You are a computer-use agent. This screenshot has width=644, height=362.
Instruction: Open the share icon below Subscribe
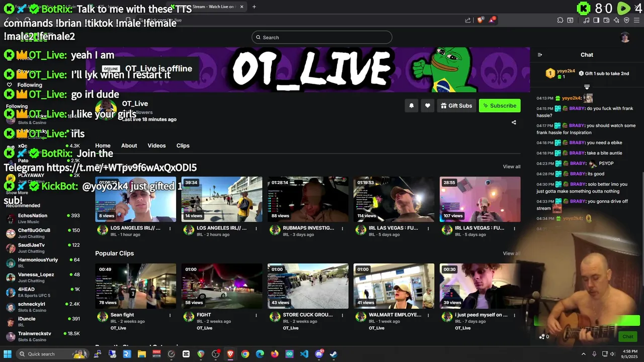[514, 122]
